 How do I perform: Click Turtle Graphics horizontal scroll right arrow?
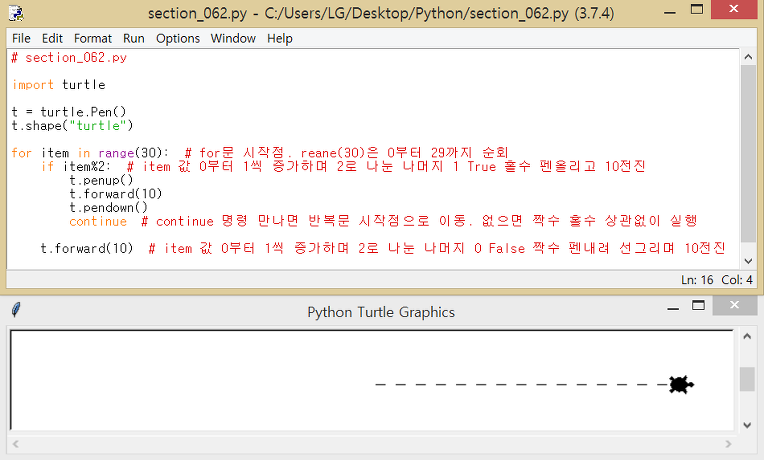[x=728, y=444]
